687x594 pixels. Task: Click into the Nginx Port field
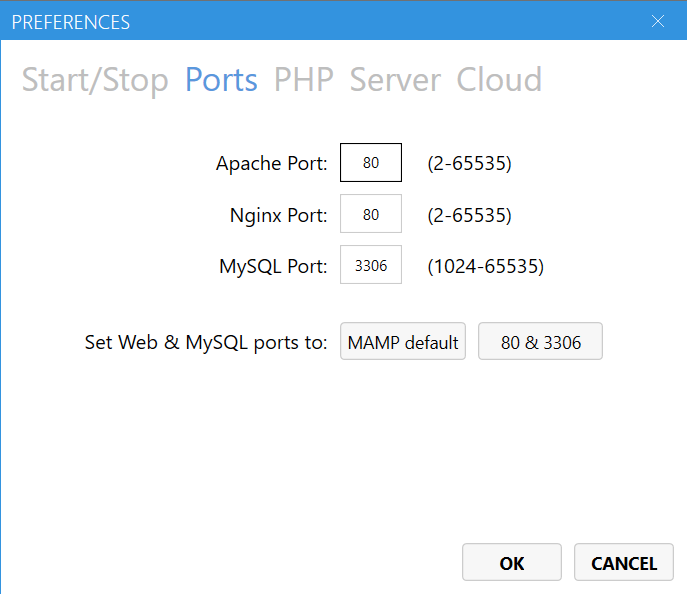(371, 215)
